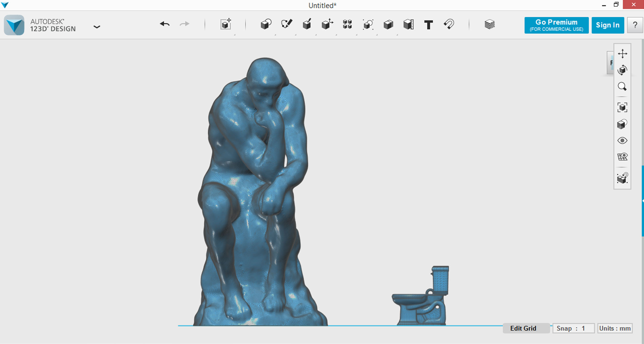Click the snap lock cube icon
644x344 pixels.
[622, 178]
